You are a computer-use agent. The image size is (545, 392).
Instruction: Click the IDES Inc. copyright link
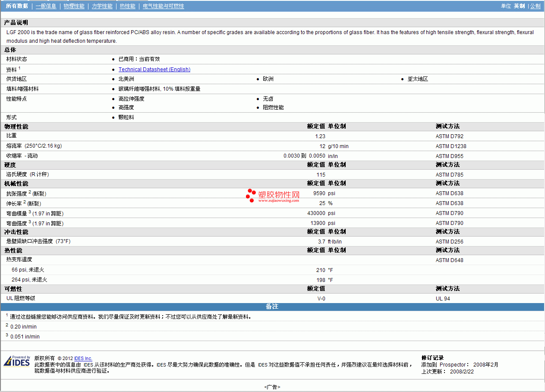tap(83, 358)
